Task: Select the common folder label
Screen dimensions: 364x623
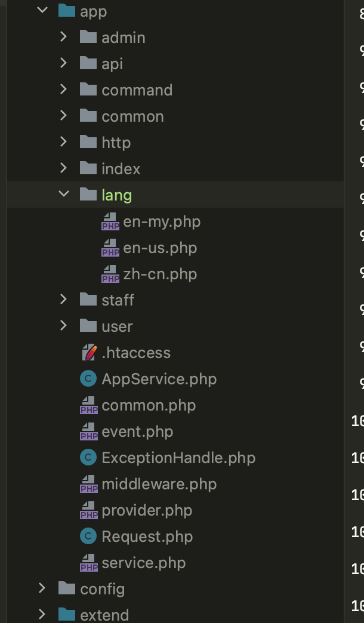Action: tap(132, 116)
